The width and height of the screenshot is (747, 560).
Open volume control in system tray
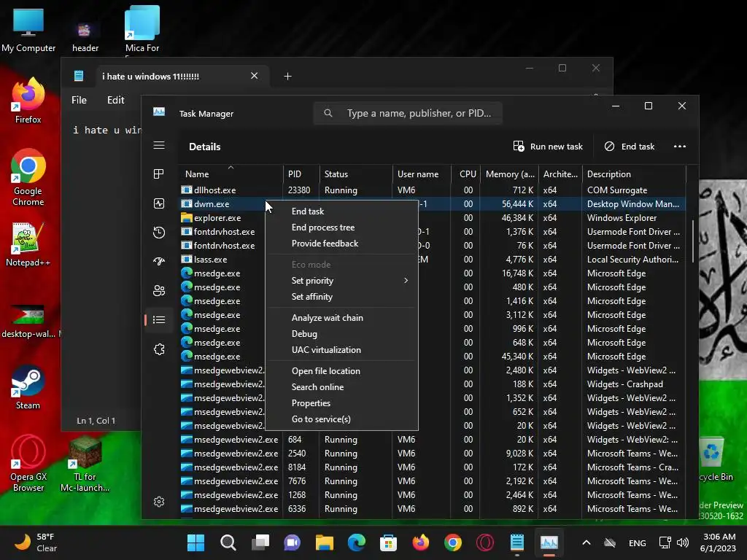tap(683, 542)
